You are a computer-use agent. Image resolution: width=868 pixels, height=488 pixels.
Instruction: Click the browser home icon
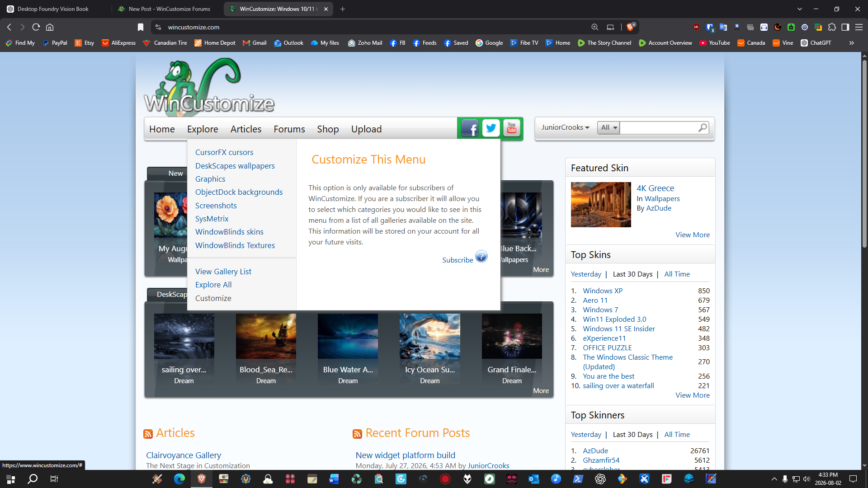[x=50, y=27]
